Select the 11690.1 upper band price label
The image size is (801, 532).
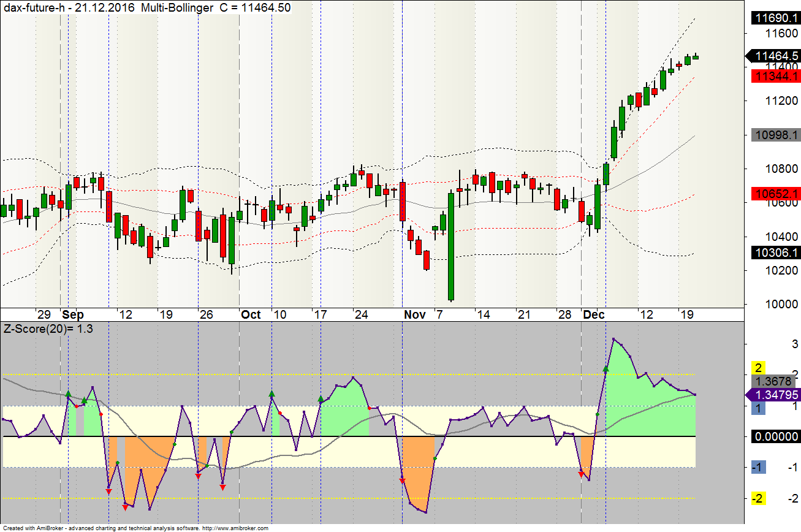tap(776, 19)
